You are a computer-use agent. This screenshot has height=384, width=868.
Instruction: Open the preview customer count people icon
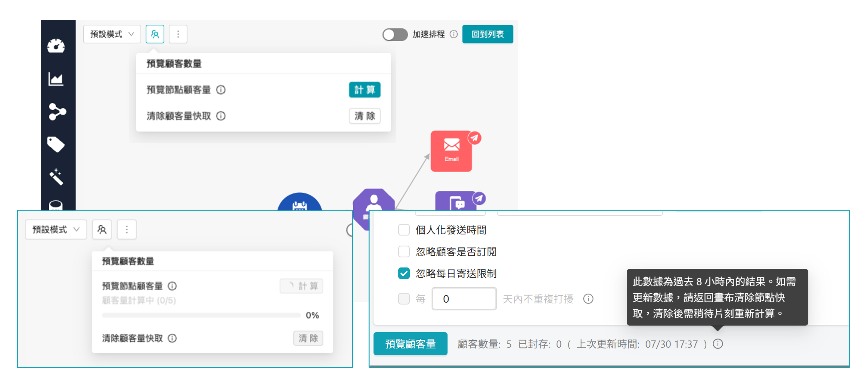(x=155, y=34)
